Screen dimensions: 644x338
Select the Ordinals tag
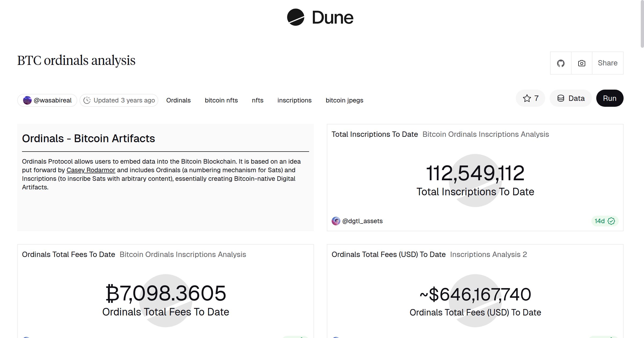(x=178, y=100)
